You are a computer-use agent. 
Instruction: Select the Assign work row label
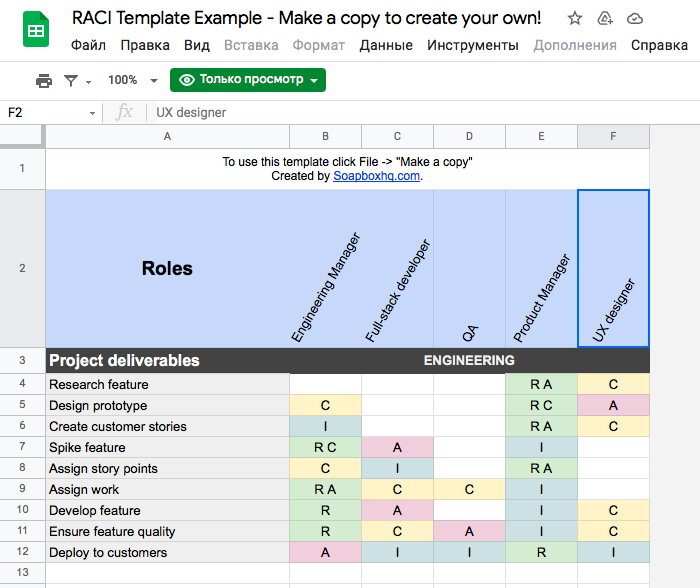pyautogui.click(x=167, y=489)
